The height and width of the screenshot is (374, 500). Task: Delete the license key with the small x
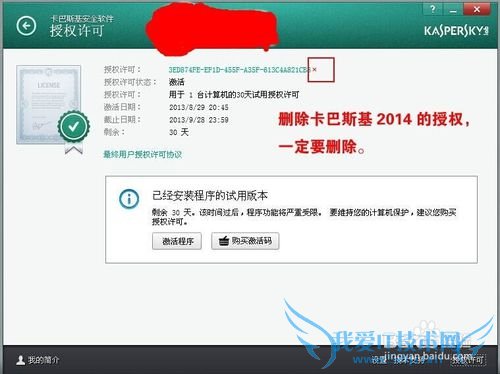click(x=314, y=70)
